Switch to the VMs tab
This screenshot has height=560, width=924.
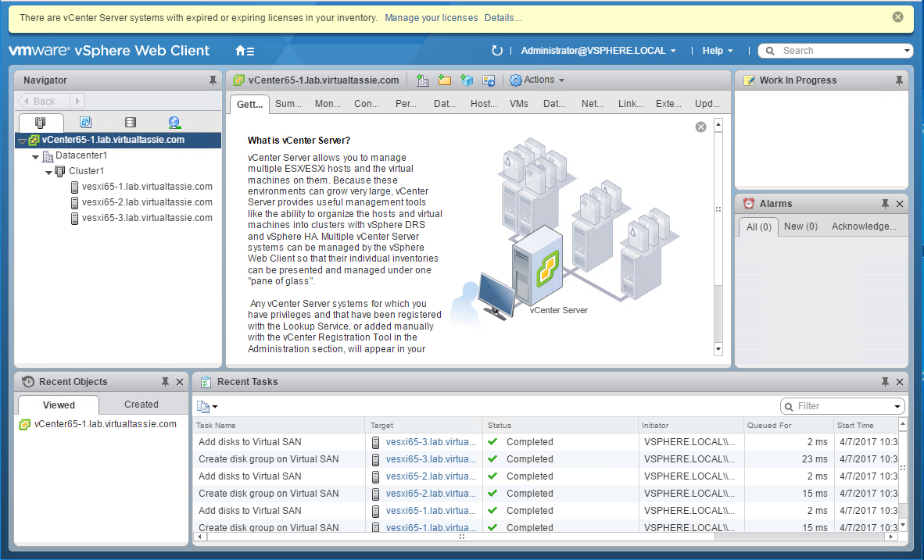tap(518, 104)
